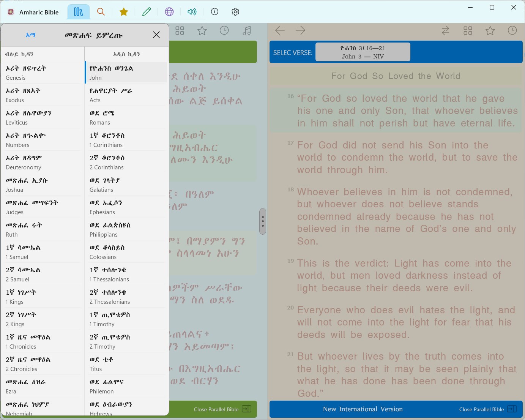Choose 2 Timothy in the book list
This screenshot has width=525, height=420.
coord(126,341)
